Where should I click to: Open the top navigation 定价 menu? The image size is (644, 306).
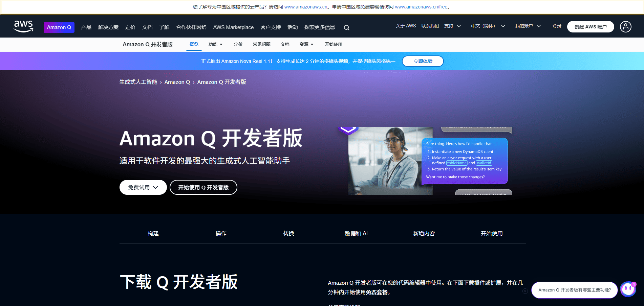click(x=130, y=27)
